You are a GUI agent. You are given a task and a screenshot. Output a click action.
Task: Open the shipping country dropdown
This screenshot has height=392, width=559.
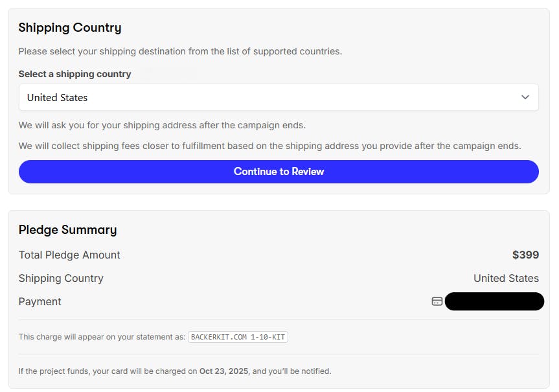[279, 97]
